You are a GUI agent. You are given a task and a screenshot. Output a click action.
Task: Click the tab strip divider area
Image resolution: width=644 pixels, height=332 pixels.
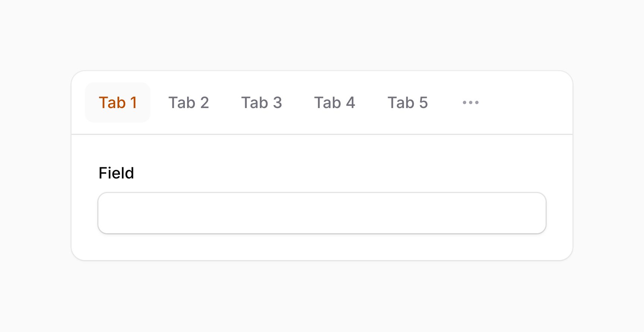[x=322, y=133]
